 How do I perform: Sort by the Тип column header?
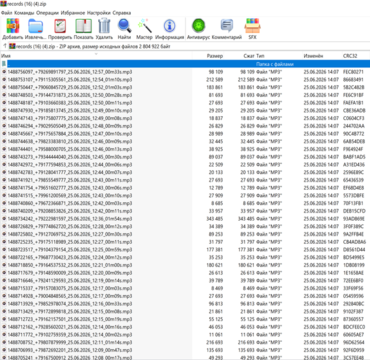point(260,56)
